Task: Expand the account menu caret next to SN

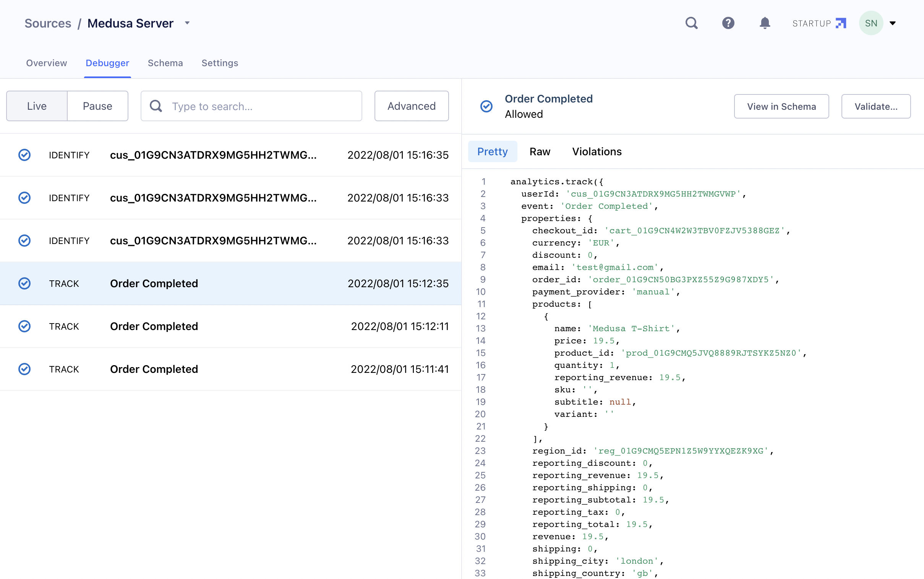Action: point(893,23)
